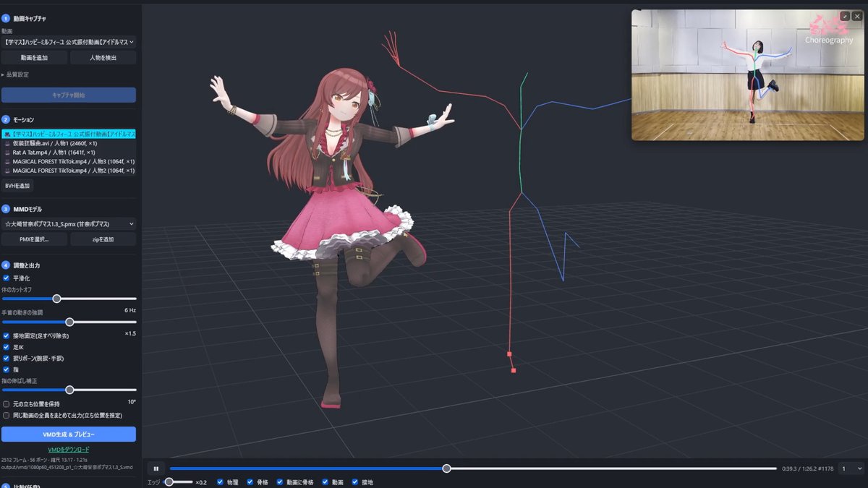Click the ×0.2 edge value text
This screenshot has height=488, width=868.
tap(201, 482)
